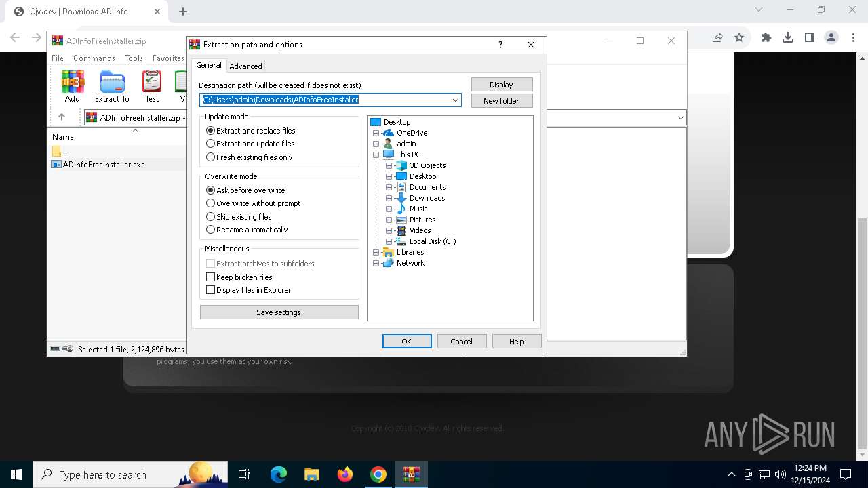Image resolution: width=868 pixels, height=488 pixels.
Task: Expand the admin tree node
Action: click(x=376, y=144)
